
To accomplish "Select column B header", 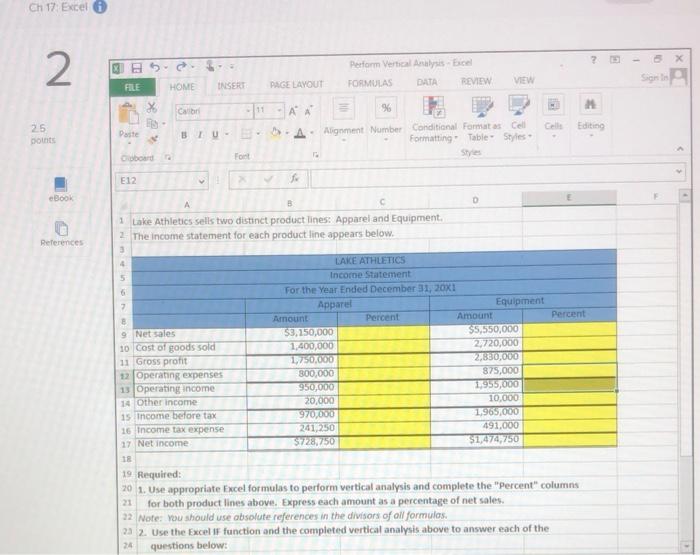I will point(290,204).
